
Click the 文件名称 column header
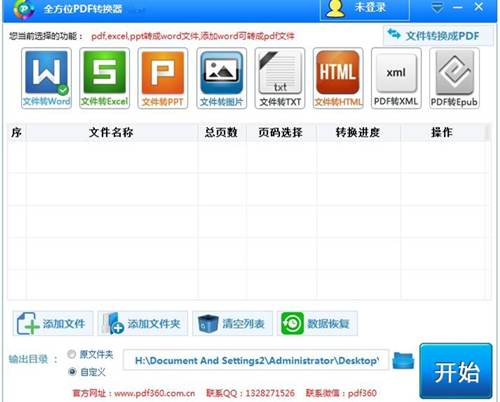coord(112,132)
